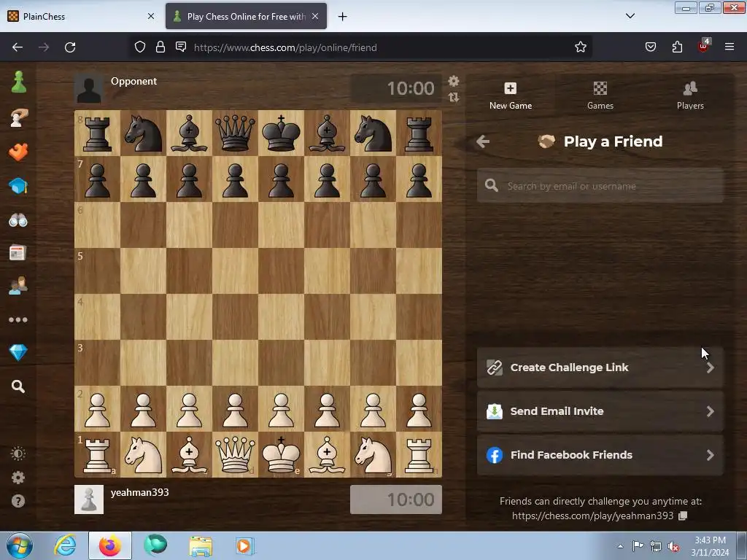Click the chess.com/play/yeahman393 link text
Viewport: 747px width, 560px height.
pos(592,516)
